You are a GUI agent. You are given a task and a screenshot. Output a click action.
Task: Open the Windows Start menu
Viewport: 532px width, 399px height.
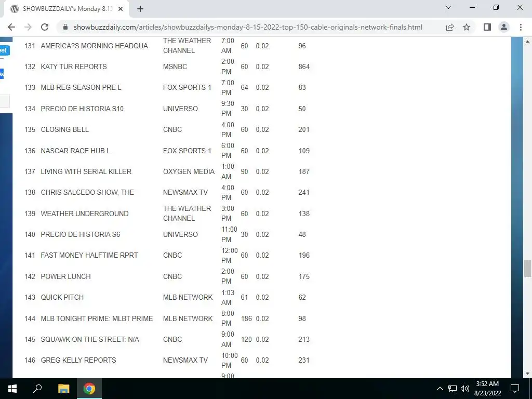click(12, 389)
